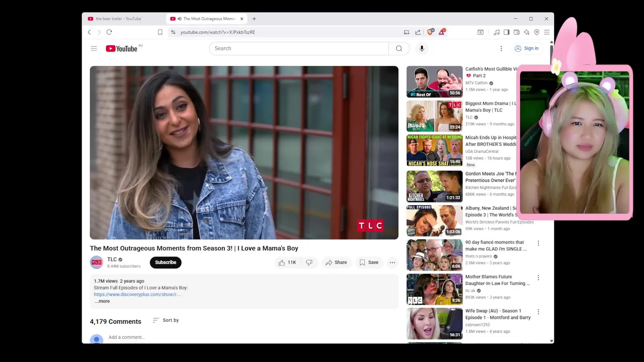Switch to the bear trailer tab
Image resolution: width=644 pixels, height=362 pixels.
pyautogui.click(x=118, y=19)
